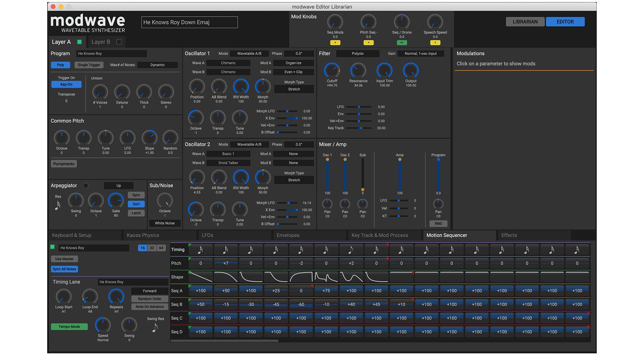Open Oscillator 1 Mod A Organ-ize dropdown
The image size is (644, 355).
point(294,63)
